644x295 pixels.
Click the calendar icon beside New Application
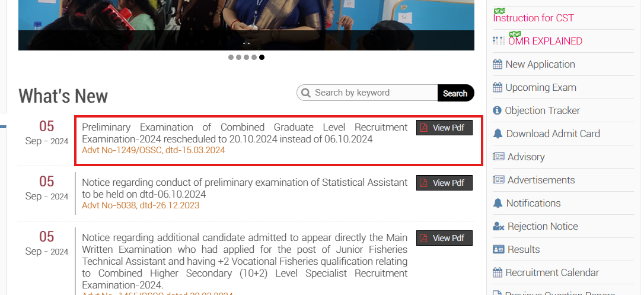(498, 64)
